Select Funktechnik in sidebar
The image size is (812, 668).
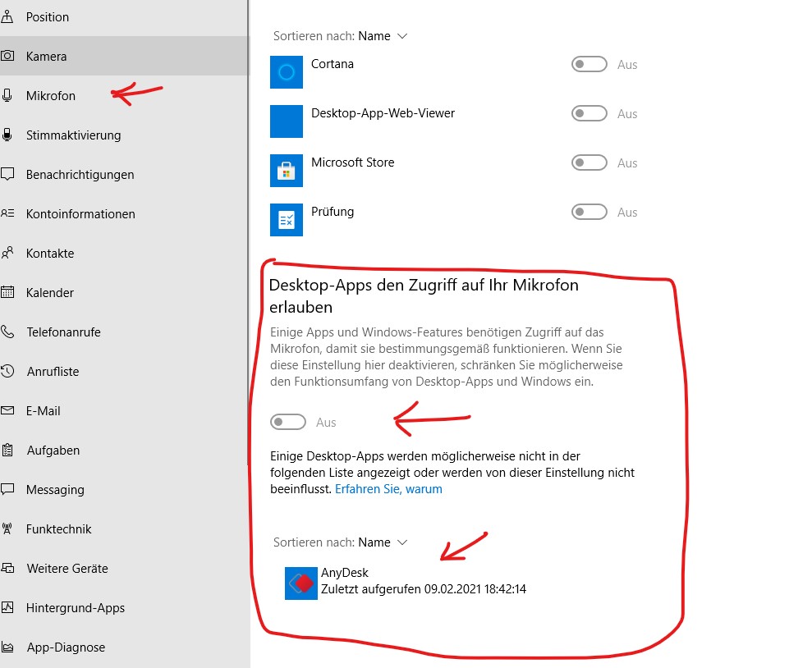point(124,528)
